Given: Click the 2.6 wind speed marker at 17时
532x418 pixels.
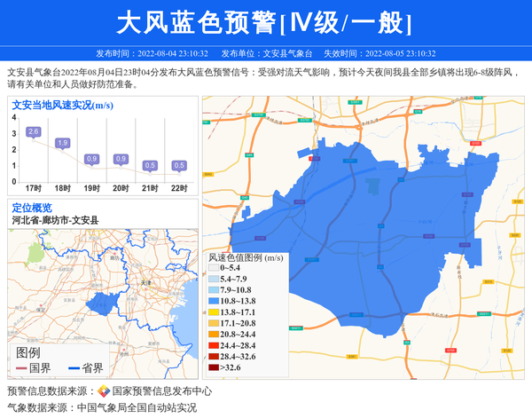Looking at the screenshot, I should (34, 132).
